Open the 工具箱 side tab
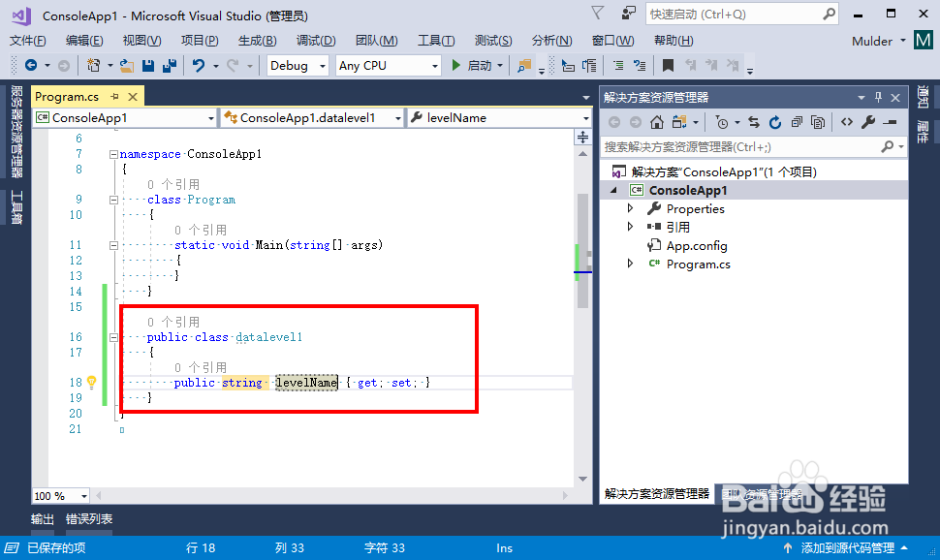This screenshot has height=560, width=940. (x=16, y=207)
